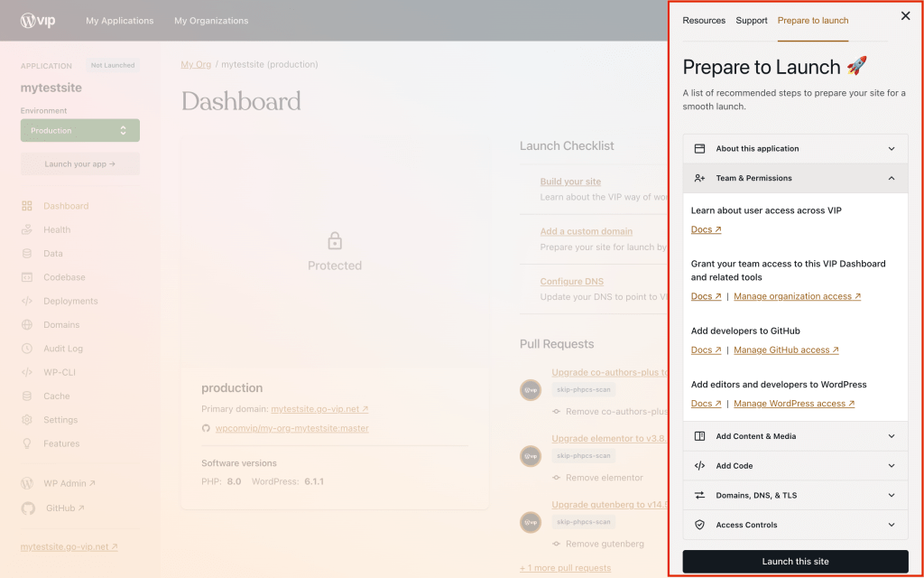Open primary domain mytestsite.go-vip.net link in production card
The width and height of the screenshot is (924, 578).
(319, 409)
